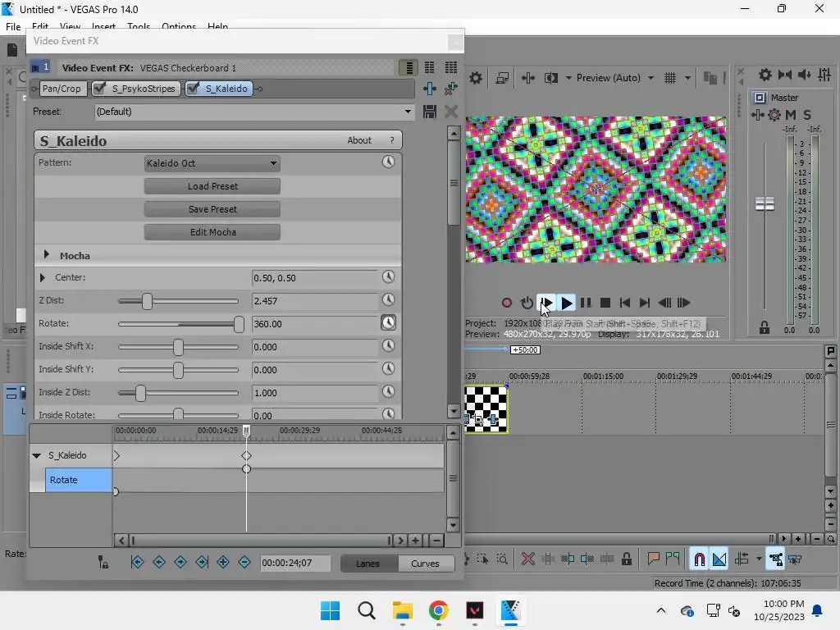The width and height of the screenshot is (840, 630).
Task: Toggle animation clock for Rotate
Action: [388, 322]
